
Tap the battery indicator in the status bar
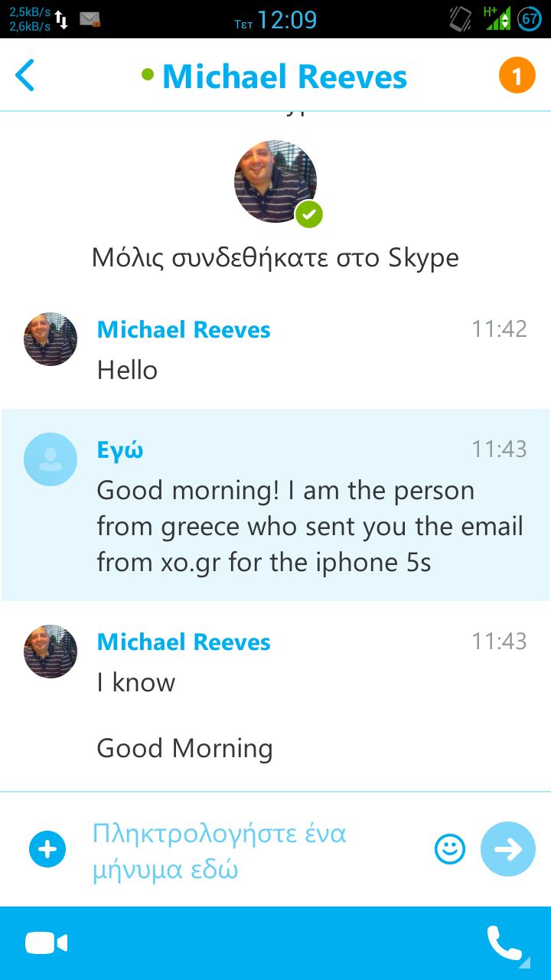click(x=530, y=18)
